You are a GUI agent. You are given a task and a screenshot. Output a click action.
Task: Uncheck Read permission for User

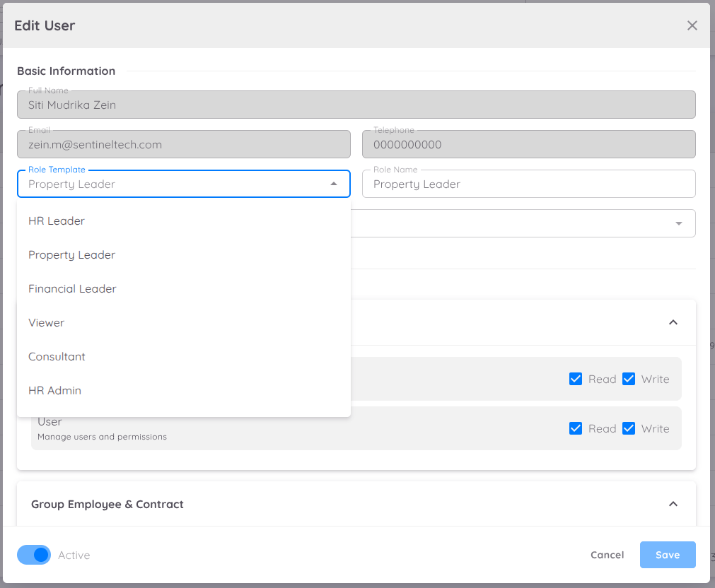pyautogui.click(x=576, y=428)
